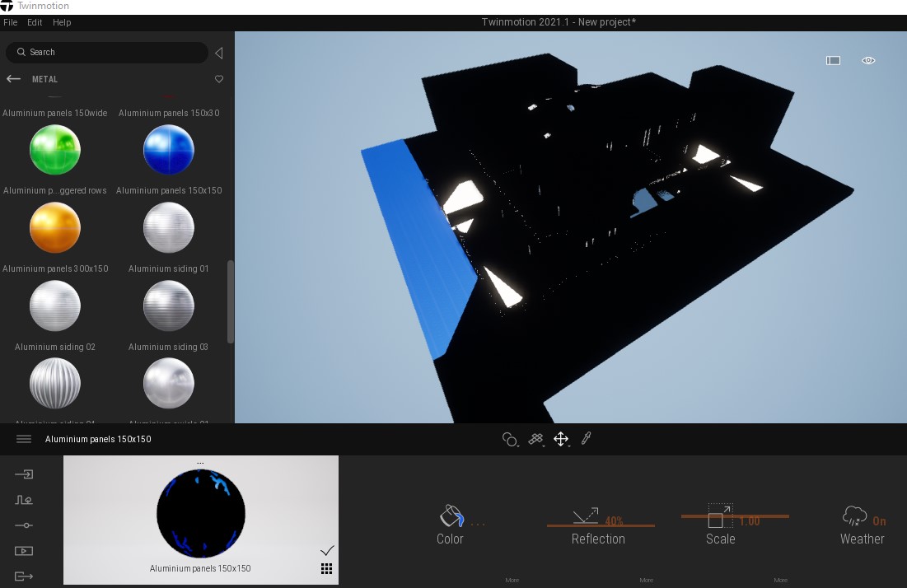Image resolution: width=907 pixels, height=588 pixels.
Task: Select the material picker circles tool
Action: (510, 440)
